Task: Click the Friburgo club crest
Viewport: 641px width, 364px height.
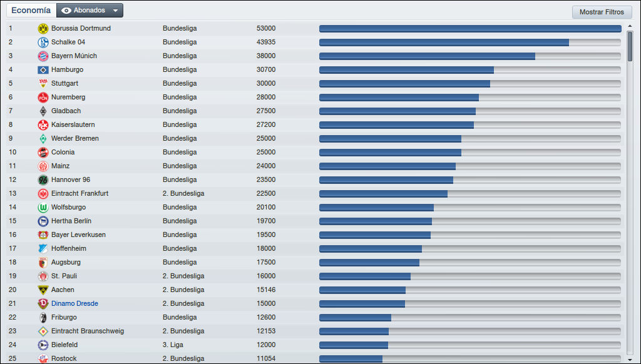Action: (43, 318)
